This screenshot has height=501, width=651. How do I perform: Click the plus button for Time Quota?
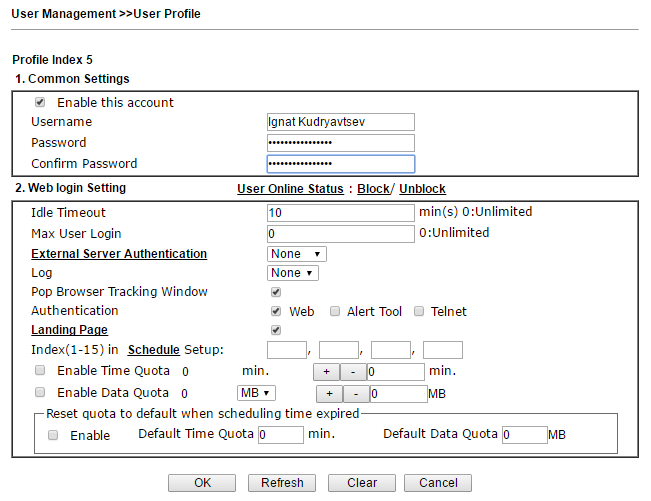326,371
